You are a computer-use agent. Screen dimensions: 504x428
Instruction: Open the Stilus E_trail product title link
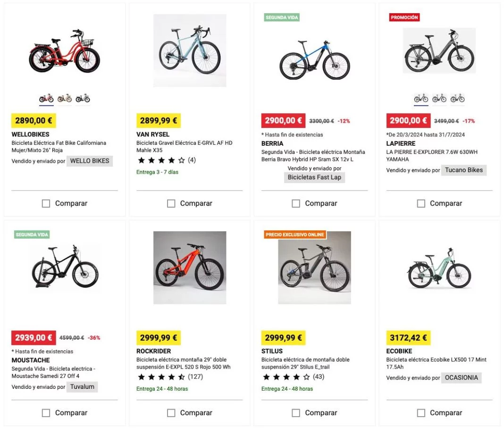305,363
